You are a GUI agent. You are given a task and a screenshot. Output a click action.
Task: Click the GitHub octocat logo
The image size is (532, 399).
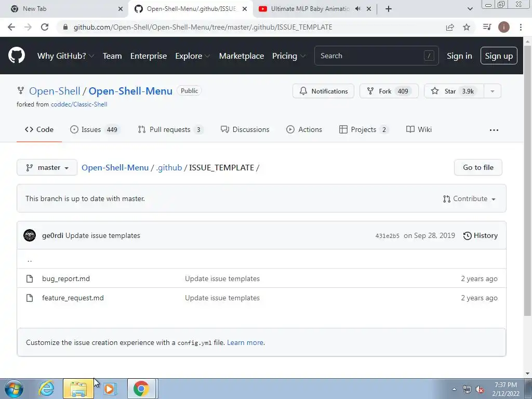(16, 56)
